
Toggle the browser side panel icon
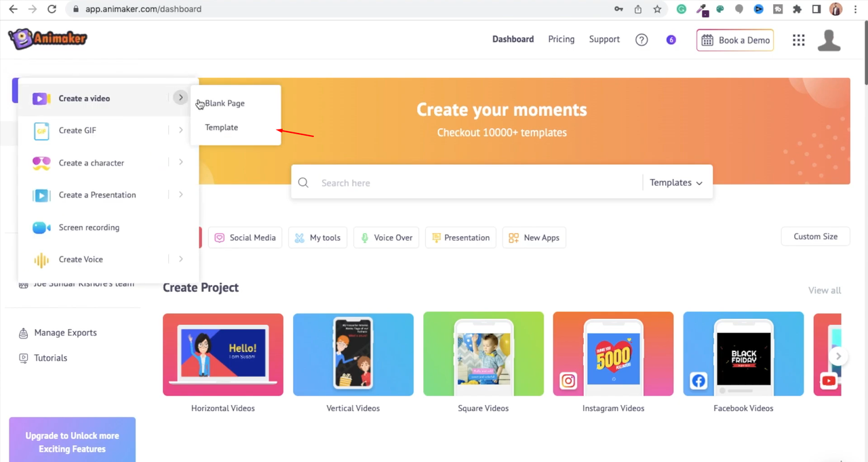pos(816,9)
